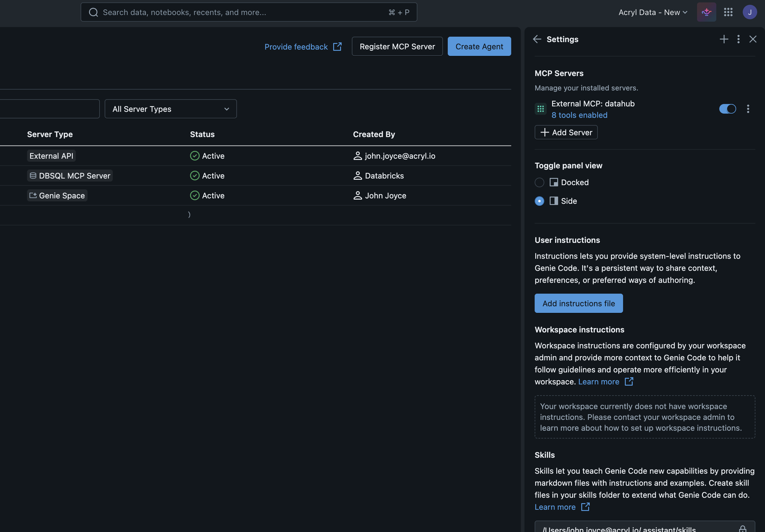The width and height of the screenshot is (765, 532).
Task: Open your profile avatar menu
Action: 750,12
